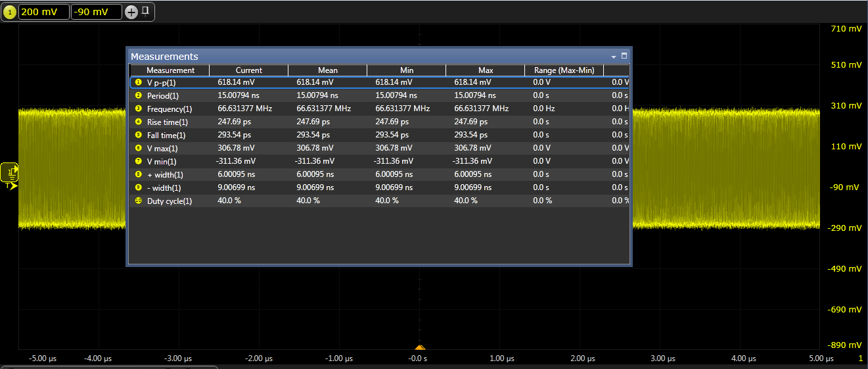
Task: Click the Mean column header
Action: 327,70
